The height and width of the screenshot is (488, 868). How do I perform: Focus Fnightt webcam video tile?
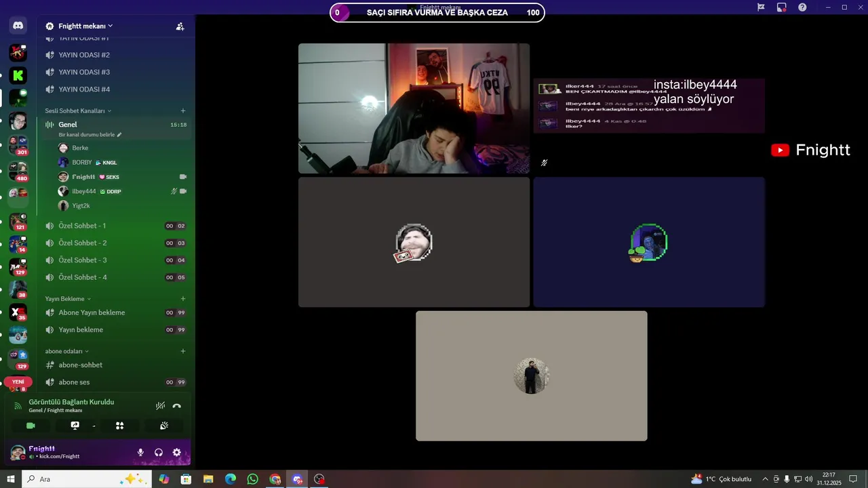pyautogui.click(x=414, y=108)
